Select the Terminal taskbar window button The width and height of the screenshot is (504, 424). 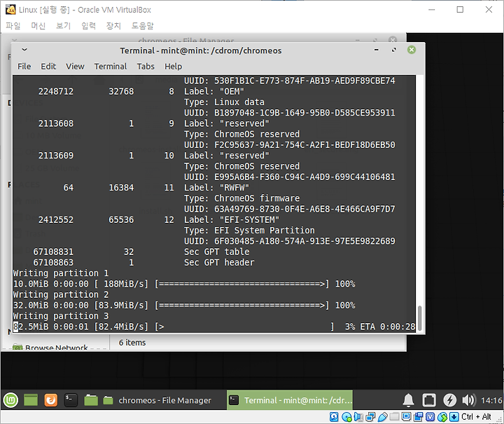coord(290,400)
